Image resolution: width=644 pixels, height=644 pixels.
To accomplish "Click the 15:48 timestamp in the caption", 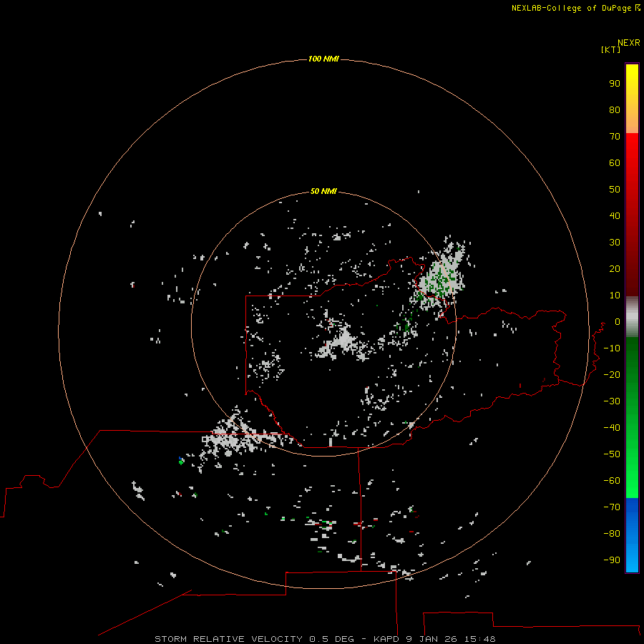I will click(x=479, y=639).
